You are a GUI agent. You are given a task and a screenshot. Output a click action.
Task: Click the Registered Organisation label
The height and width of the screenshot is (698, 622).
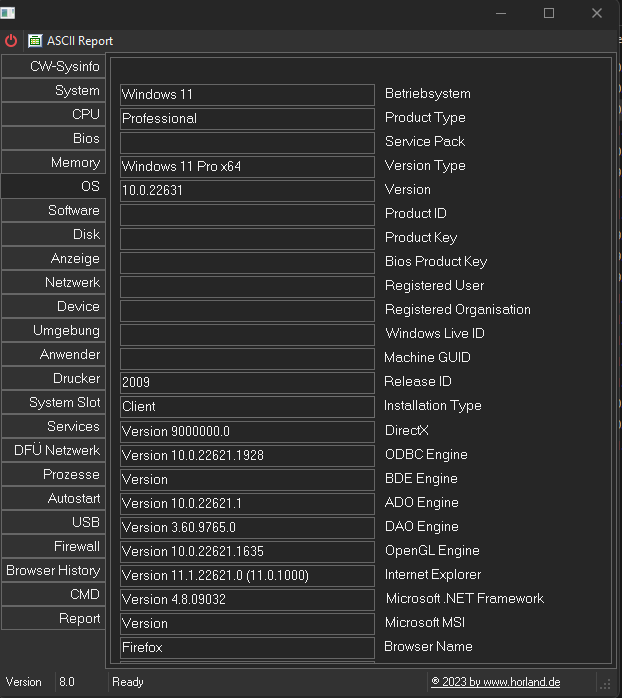pyautogui.click(x=458, y=309)
